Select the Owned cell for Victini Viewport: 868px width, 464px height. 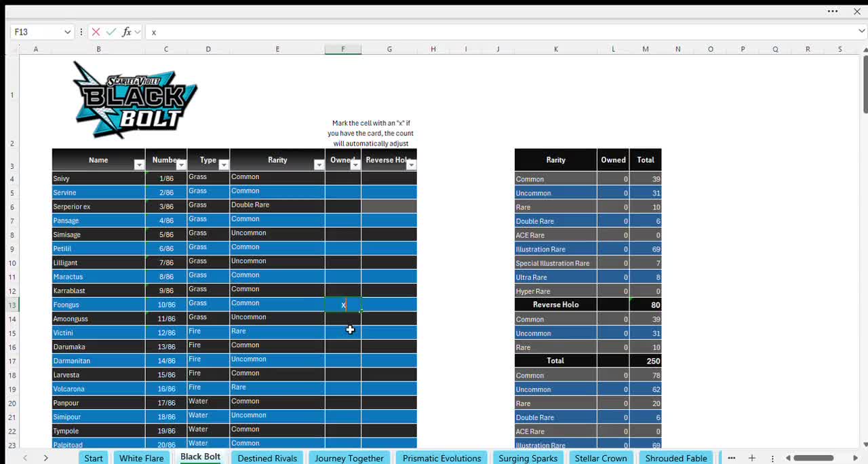click(x=342, y=332)
